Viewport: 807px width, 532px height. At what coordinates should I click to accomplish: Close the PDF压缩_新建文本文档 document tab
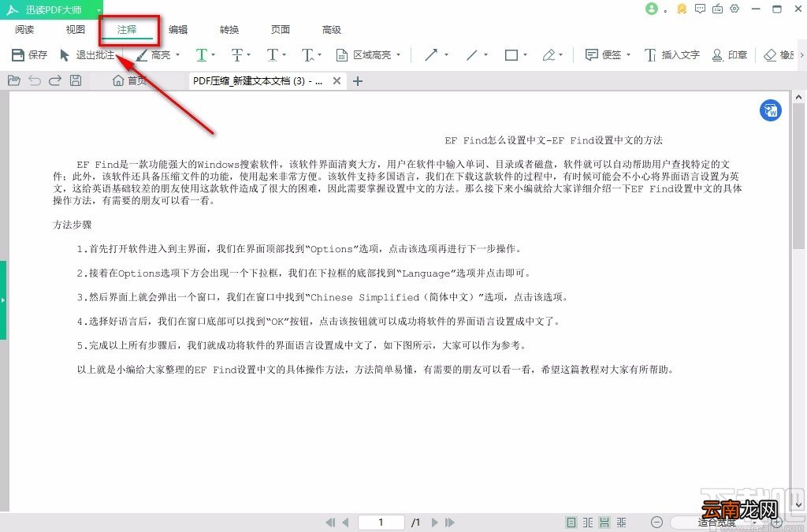tap(337, 80)
